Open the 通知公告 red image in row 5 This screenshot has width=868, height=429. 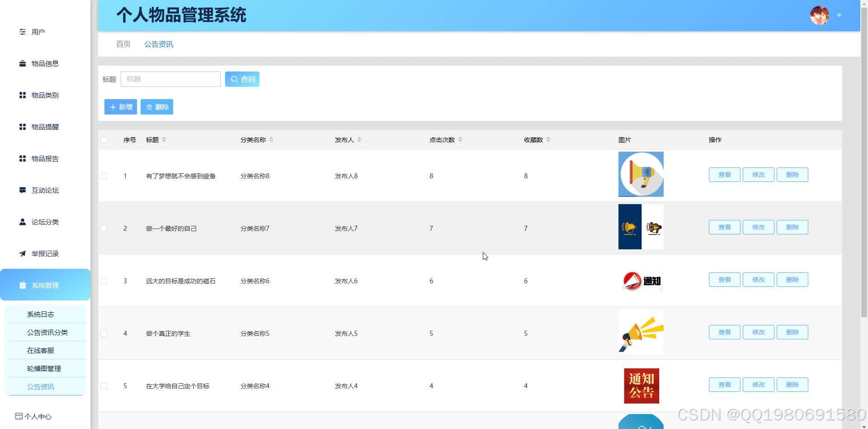(x=642, y=386)
